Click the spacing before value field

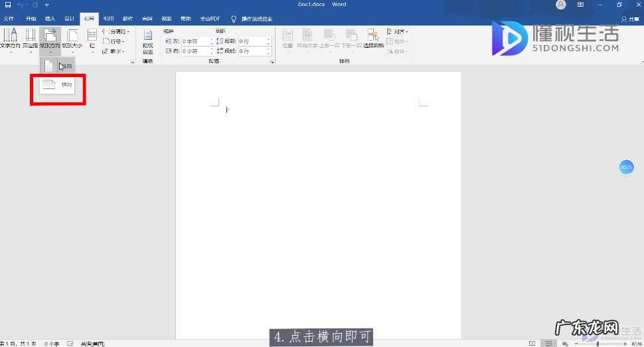click(253, 41)
